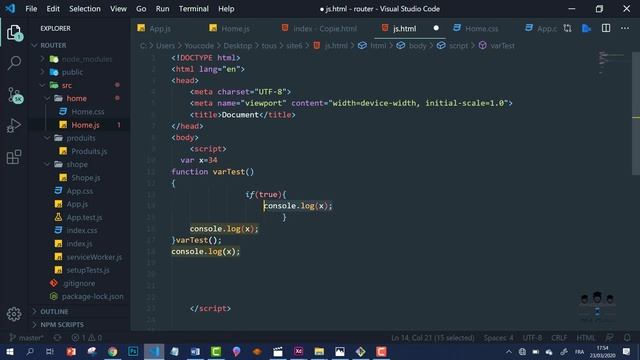The image size is (640, 360).
Task: Change the HTML language mode
Action: coord(585,338)
